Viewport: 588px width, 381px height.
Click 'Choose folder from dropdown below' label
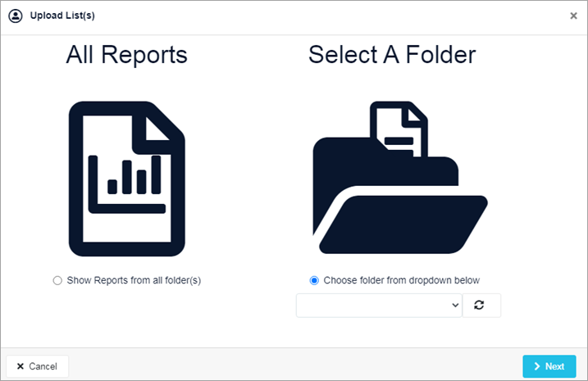[x=402, y=280]
